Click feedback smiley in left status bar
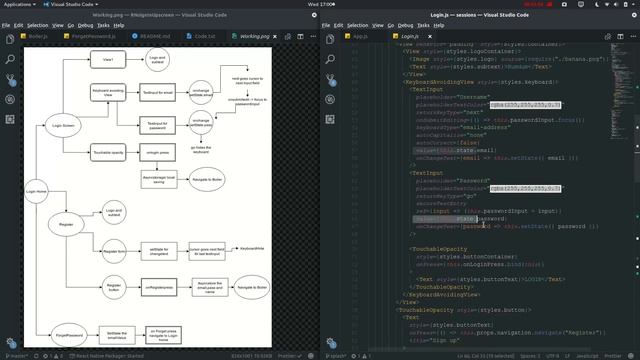The height and width of the screenshot is (360, 640). pyautogui.click(x=311, y=356)
